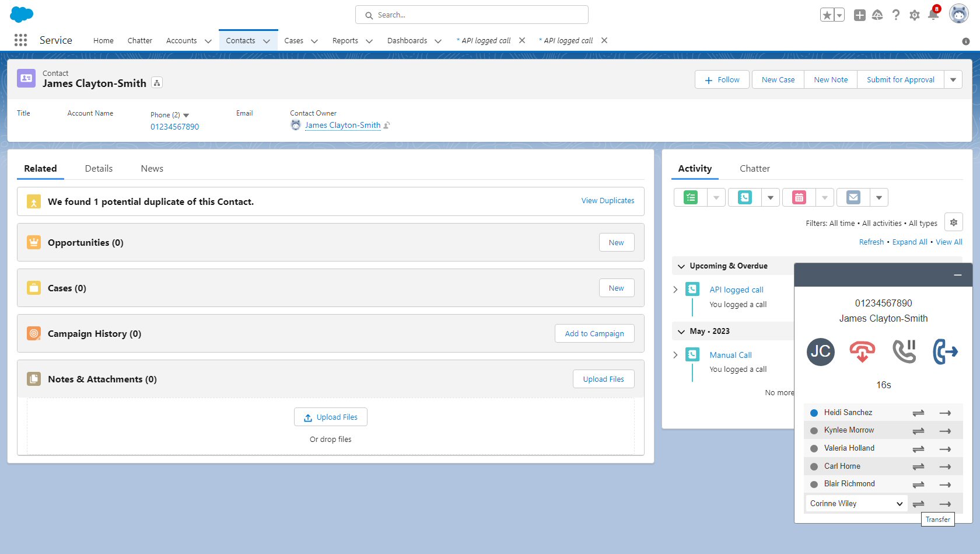This screenshot has width=980, height=554.
Task: Switch to the News tab
Action: [x=152, y=168]
